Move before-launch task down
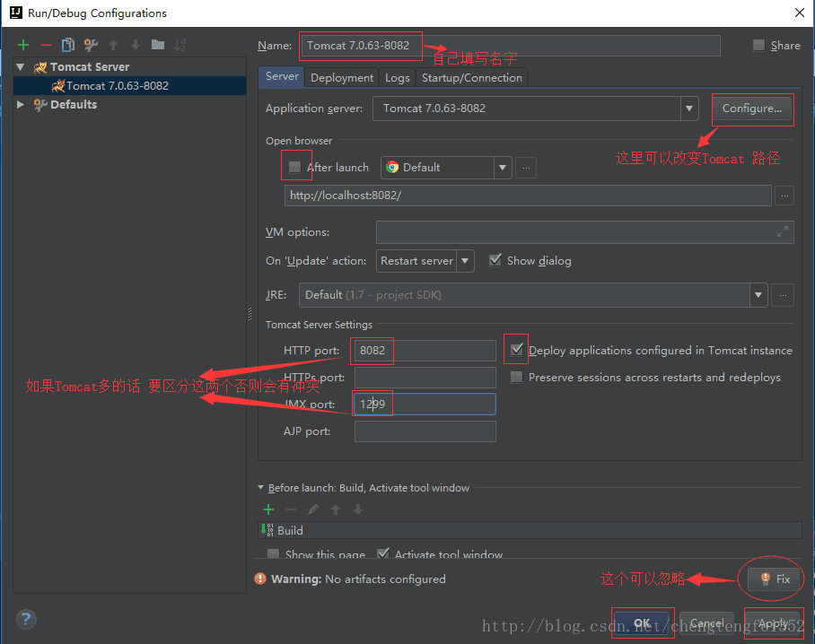The image size is (815, 644). [358, 509]
